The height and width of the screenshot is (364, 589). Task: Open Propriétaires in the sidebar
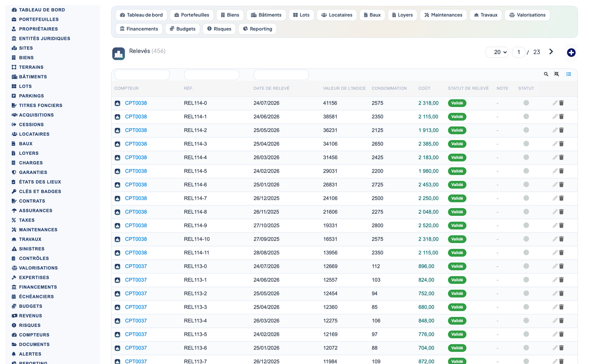(38, 29)
